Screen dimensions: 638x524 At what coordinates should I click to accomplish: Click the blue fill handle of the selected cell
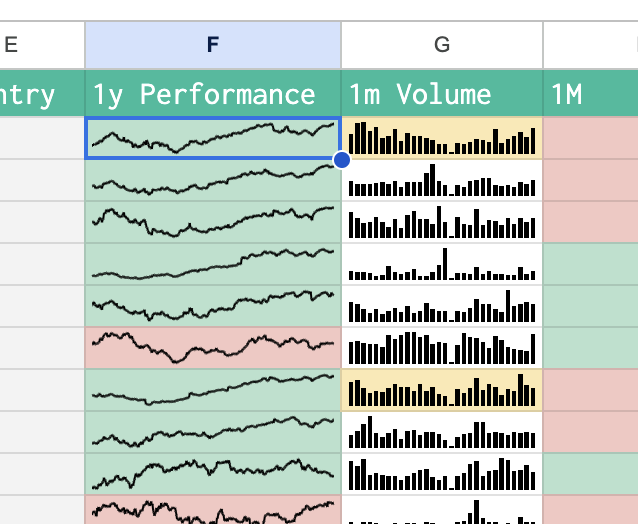click(x=341, y=159)
